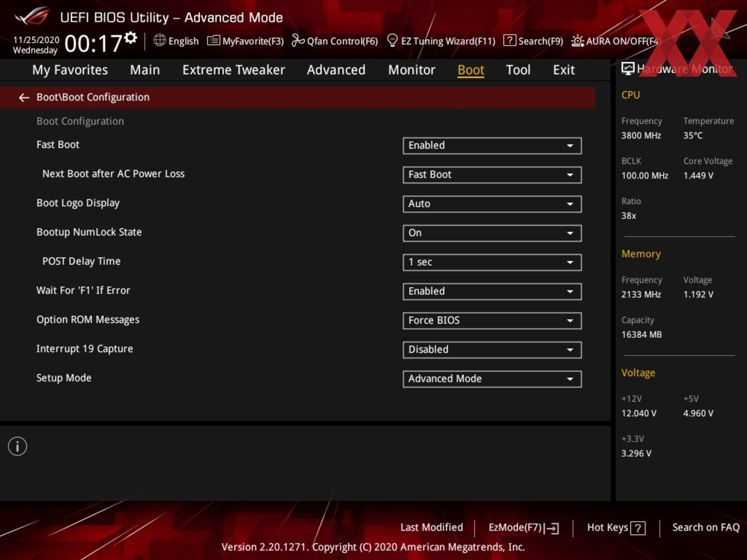747x560 pixels.
Task: Select the Fast Boot label
Action: 58,144
